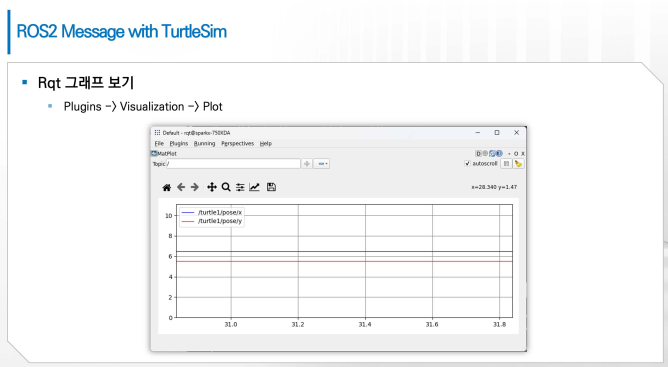Click the red pose/y plot line

[x=344, y=261]
